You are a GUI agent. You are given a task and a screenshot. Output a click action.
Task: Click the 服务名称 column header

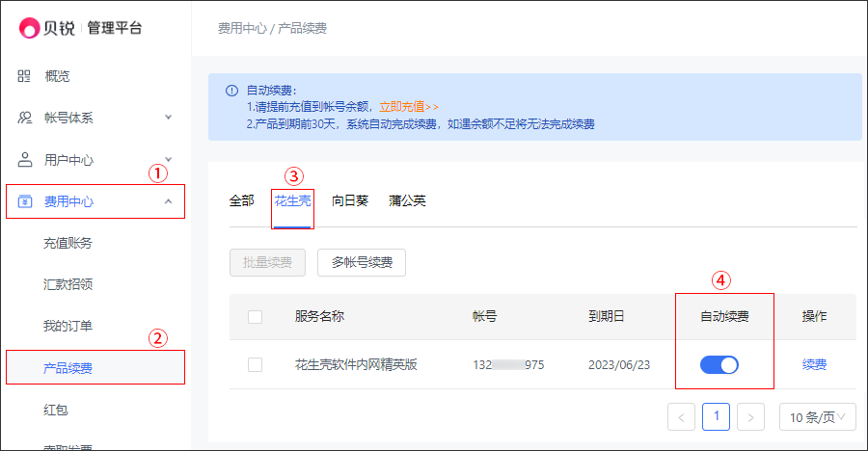click(319, 316)
